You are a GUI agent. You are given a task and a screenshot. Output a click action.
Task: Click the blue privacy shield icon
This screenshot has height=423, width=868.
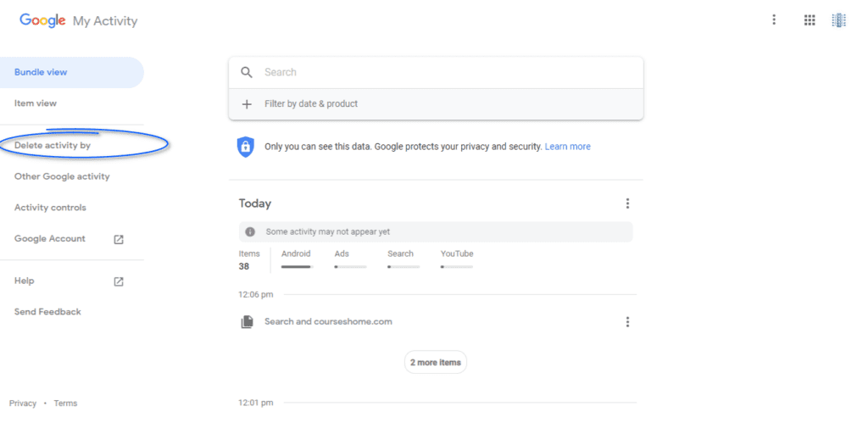[246, 147]
